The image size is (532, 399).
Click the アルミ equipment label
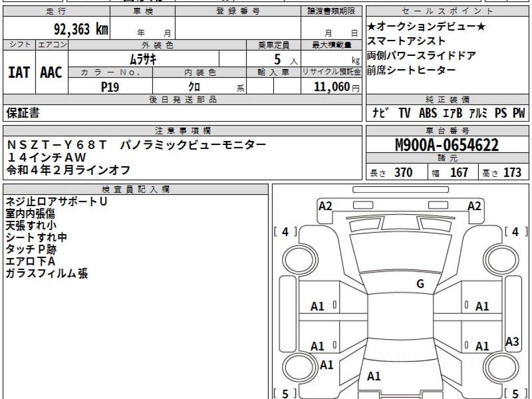pyautogui.click(x=479, y=113)
